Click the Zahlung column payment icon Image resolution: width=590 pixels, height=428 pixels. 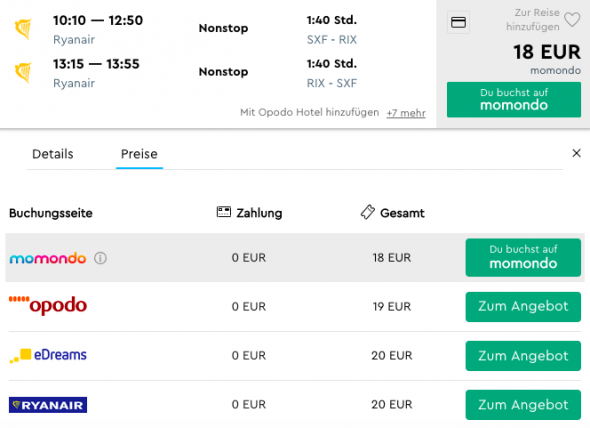pos(224,212)
